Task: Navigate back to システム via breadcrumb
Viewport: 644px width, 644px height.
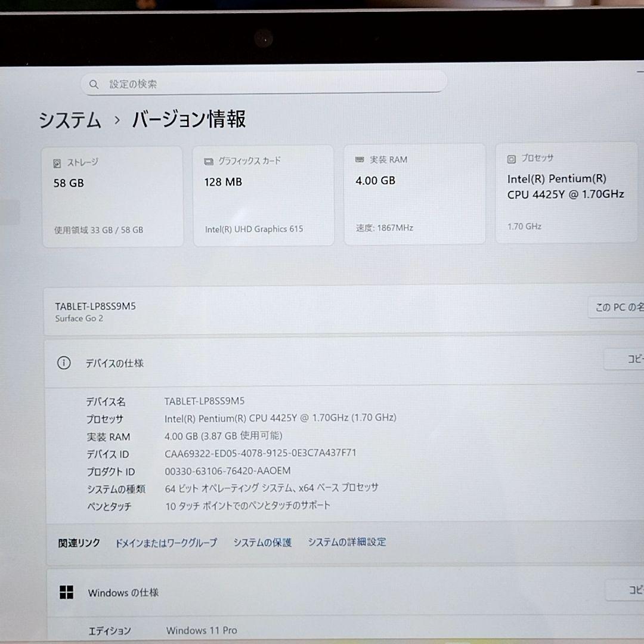Action: pos(70,120)
